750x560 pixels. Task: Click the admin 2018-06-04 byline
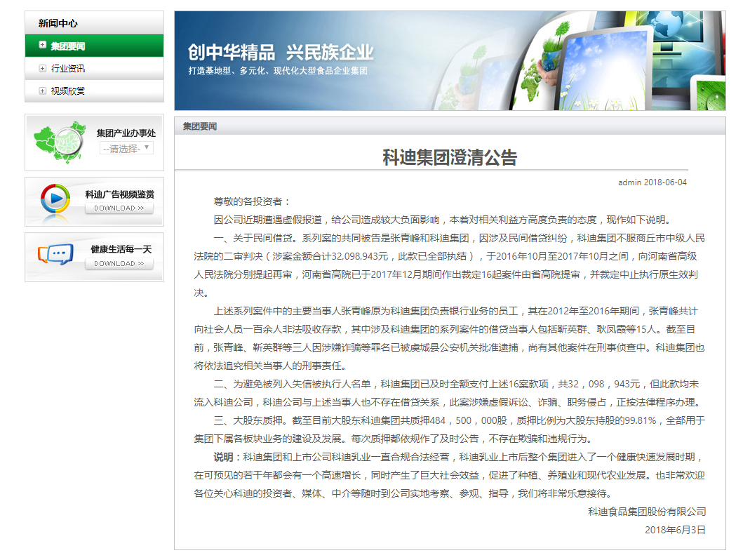click(x=652, y=182)
